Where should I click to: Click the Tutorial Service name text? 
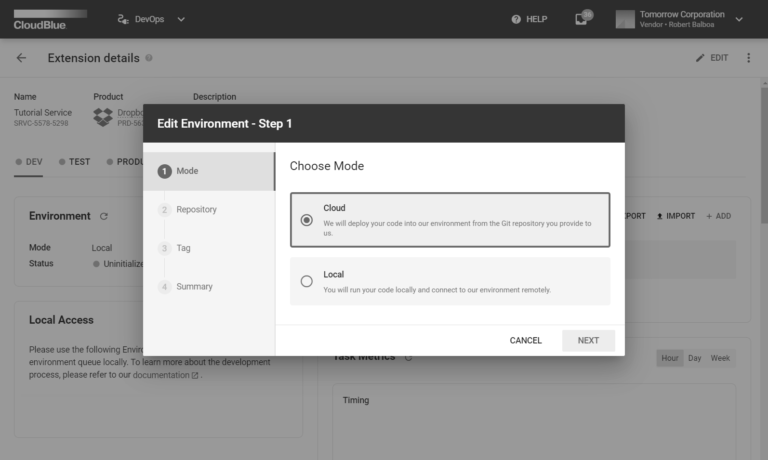[43, 113]
